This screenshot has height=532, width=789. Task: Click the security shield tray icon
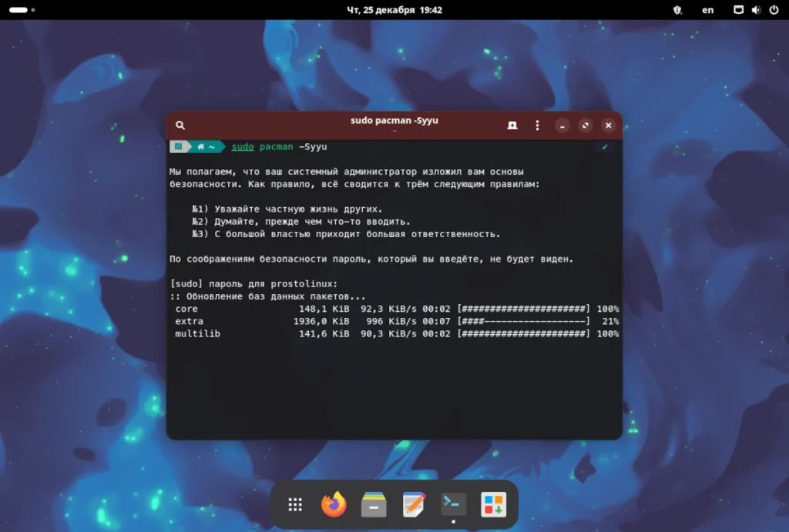tap(677, 10)
